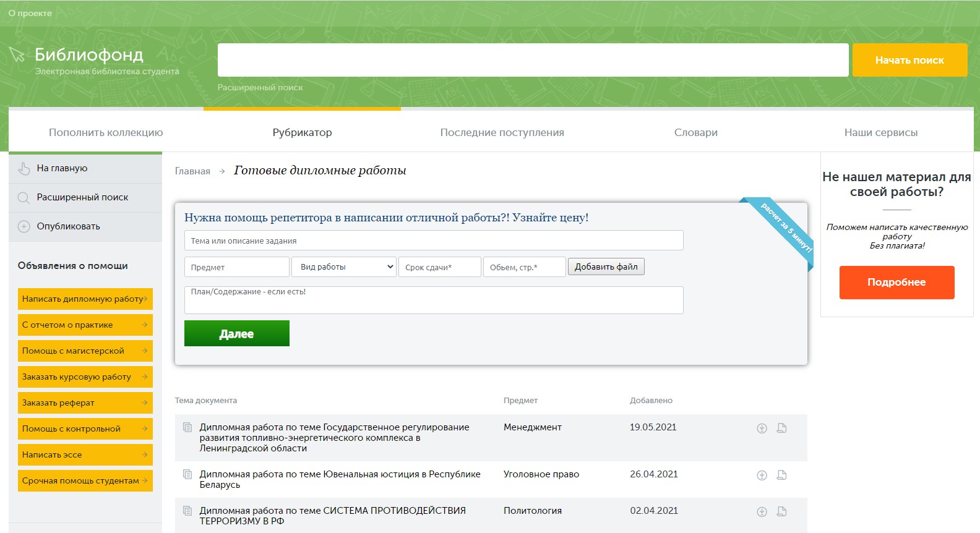Open the document page icon for the Менеджмент row
This screenshot has width=980, height=533.
click(x=782, y=428)
